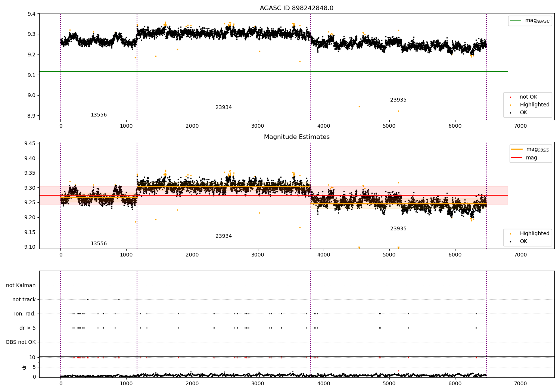Screen dimensions: 560x392
Task: Click the 'not Kalman' row label
Action: point(21,286)
